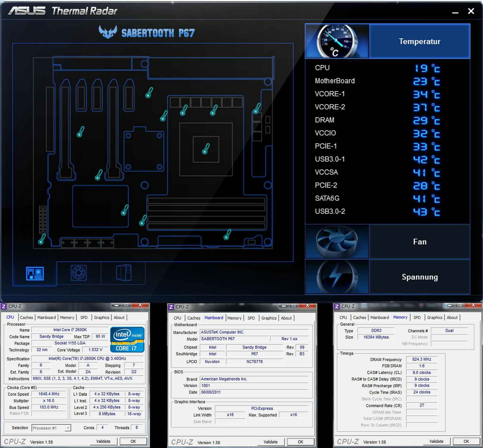
Task: Switch to Caches tab in CPU-Z CPU window
Action: pyautogui.click(x=27, y=317)
